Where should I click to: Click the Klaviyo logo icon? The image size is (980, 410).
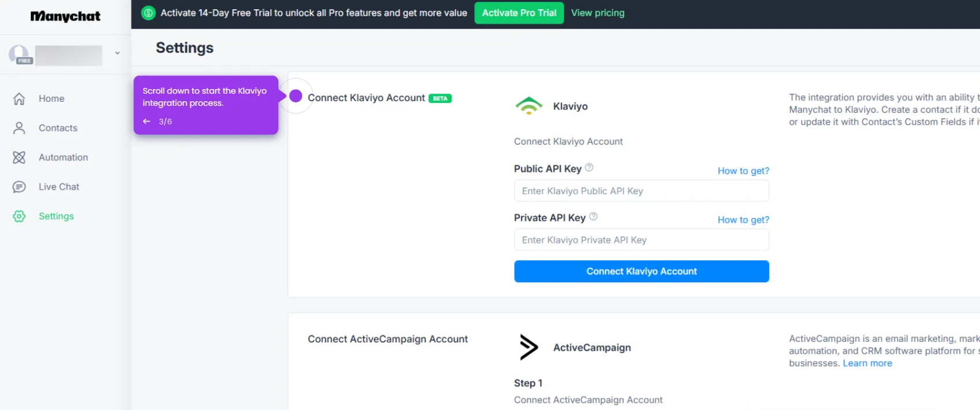(x=528, y=106)
